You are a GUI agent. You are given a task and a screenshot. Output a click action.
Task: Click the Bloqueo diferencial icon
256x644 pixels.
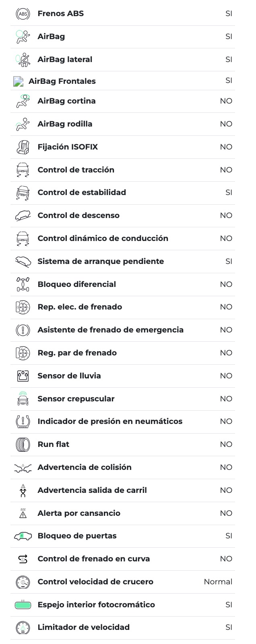[23, 284]
